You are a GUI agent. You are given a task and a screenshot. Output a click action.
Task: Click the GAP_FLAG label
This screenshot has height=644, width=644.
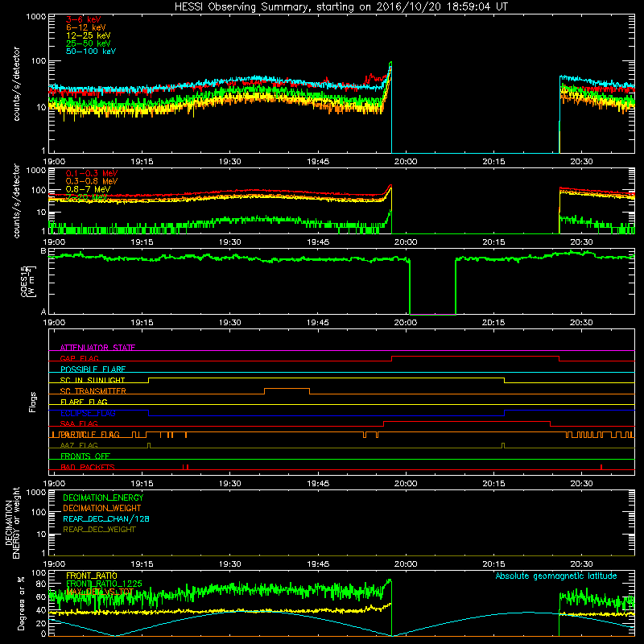click(x=79, y=358)
